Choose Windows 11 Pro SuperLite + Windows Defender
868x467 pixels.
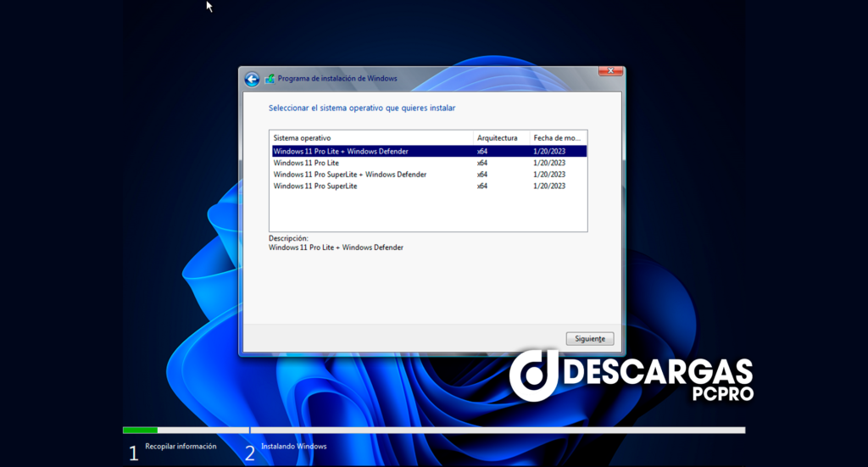pyautogui.click(x=349, y=175)
